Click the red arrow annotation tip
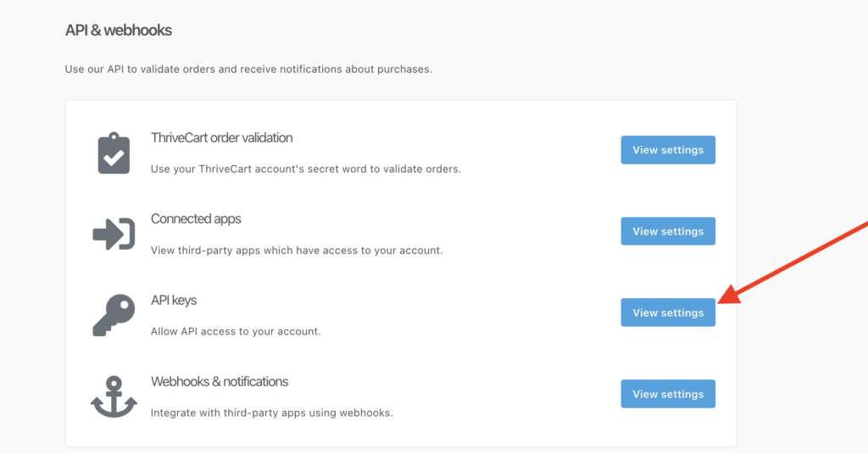The image size is (868, 454). pyautogui.click(x=721, y=301)
